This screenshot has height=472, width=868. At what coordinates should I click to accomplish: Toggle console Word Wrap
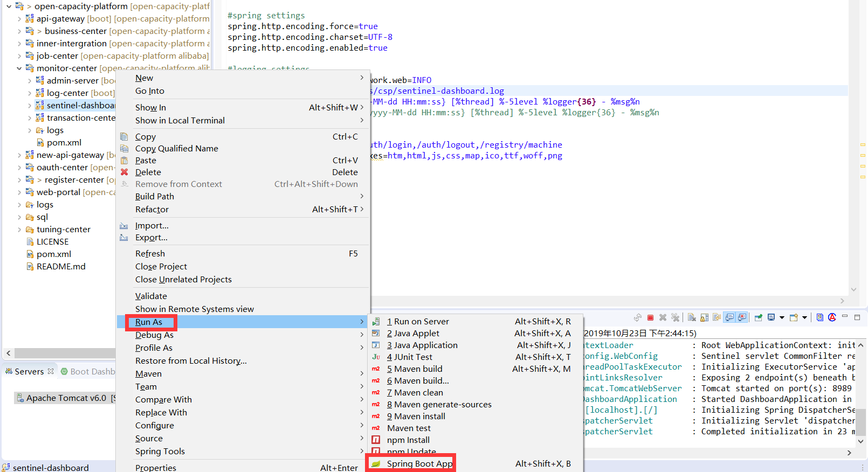point(717,317)
